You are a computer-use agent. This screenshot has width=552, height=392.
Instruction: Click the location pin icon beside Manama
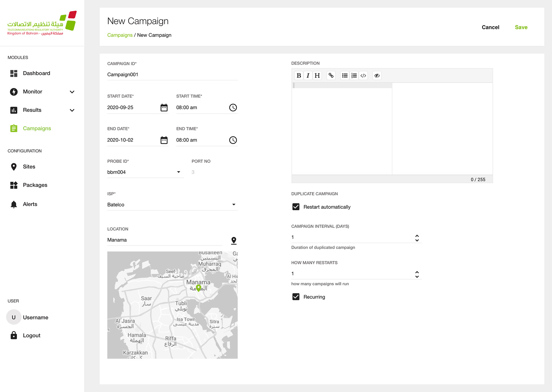[x=234, y=240]
